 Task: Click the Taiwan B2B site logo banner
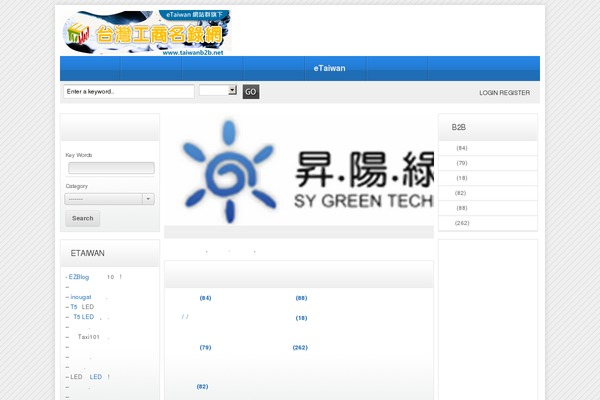point(147,33)
